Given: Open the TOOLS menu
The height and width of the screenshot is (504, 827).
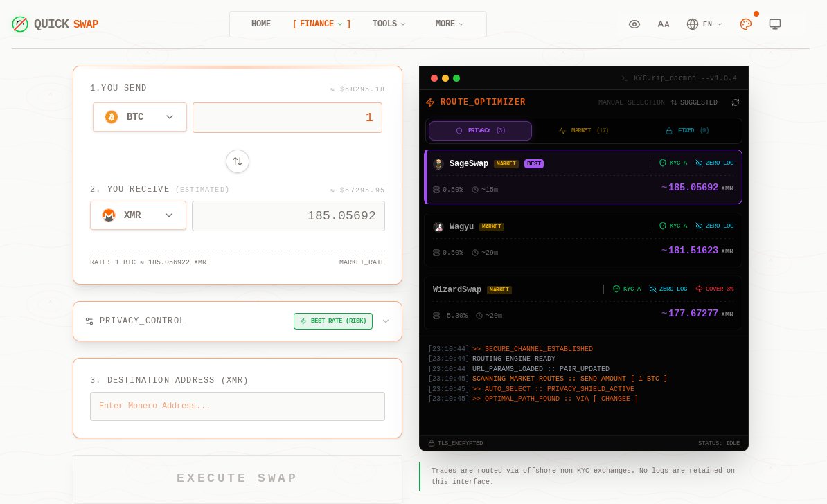Looking at the screenshot, I should pyautogui.click(x=389, y=24).
